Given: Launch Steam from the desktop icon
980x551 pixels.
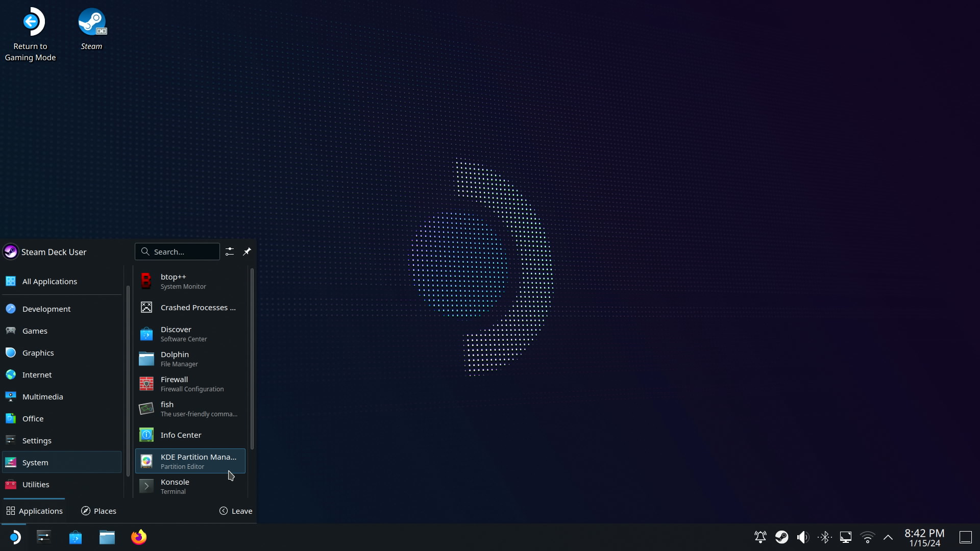Looking at the screenshot, I should coord(92,29).
